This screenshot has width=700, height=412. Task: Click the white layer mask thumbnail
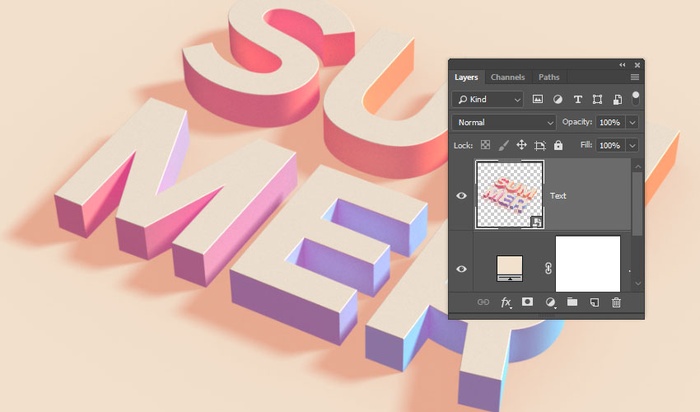tap(587, 264)
